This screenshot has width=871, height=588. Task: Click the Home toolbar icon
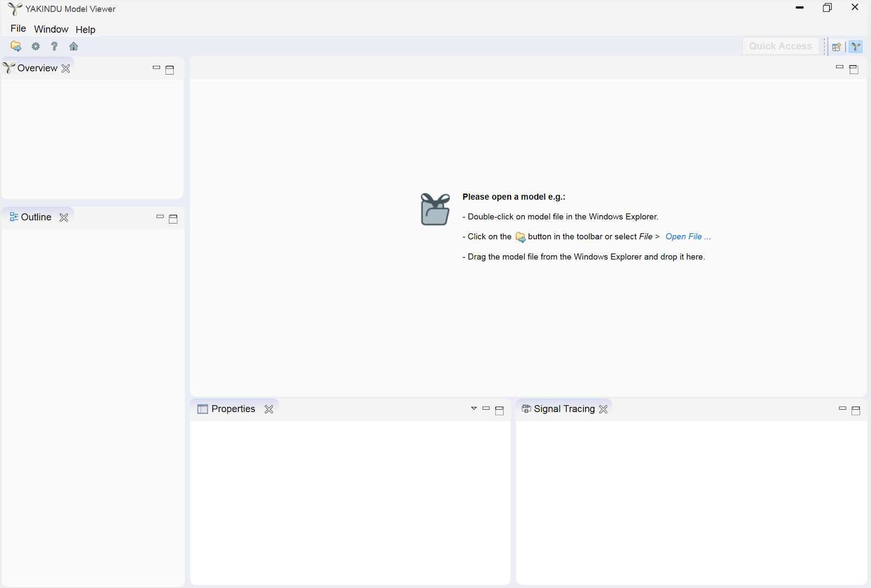[73, 46]
